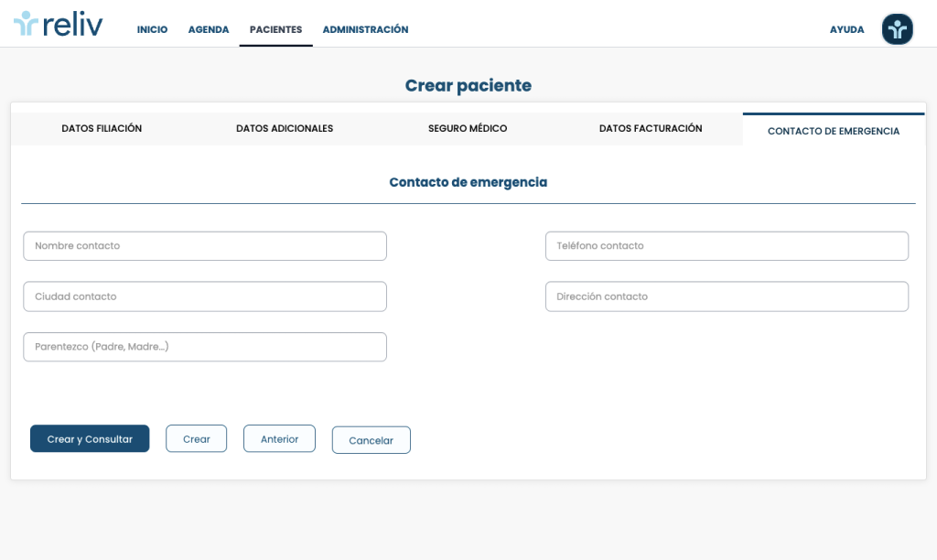
Task: Go back with the Anterior button
Action: coord(279,439)
